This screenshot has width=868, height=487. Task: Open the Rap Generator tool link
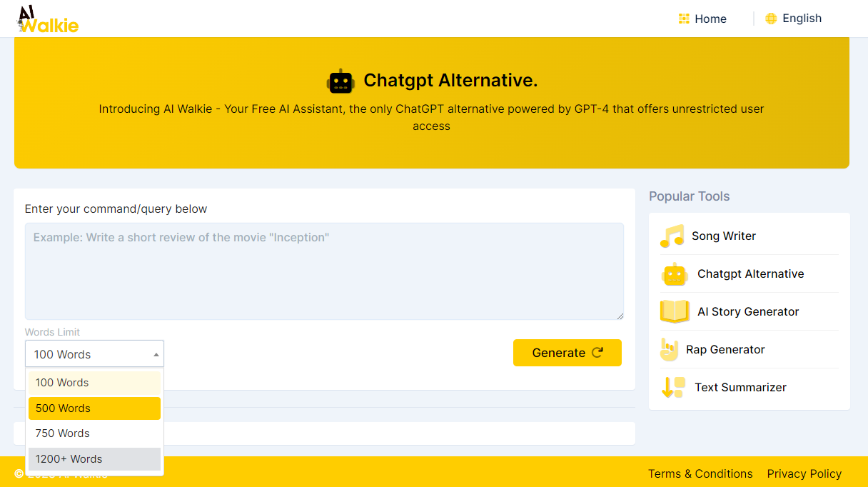click(725, 350)
